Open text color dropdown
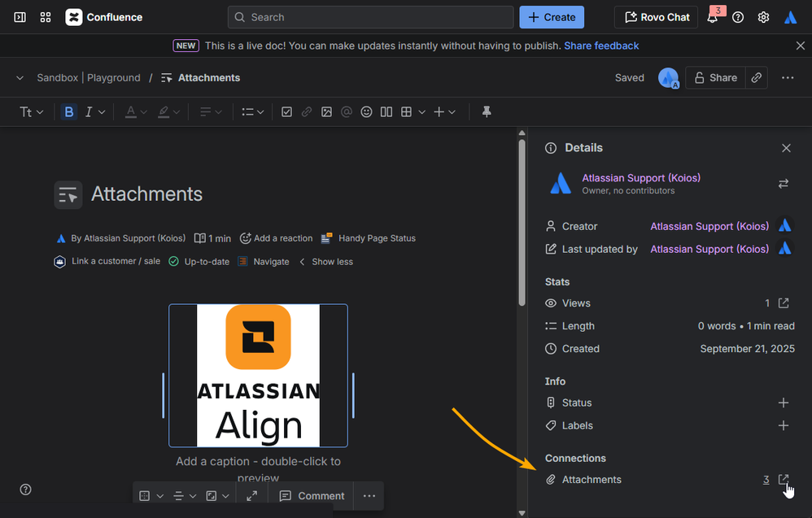 136,111
